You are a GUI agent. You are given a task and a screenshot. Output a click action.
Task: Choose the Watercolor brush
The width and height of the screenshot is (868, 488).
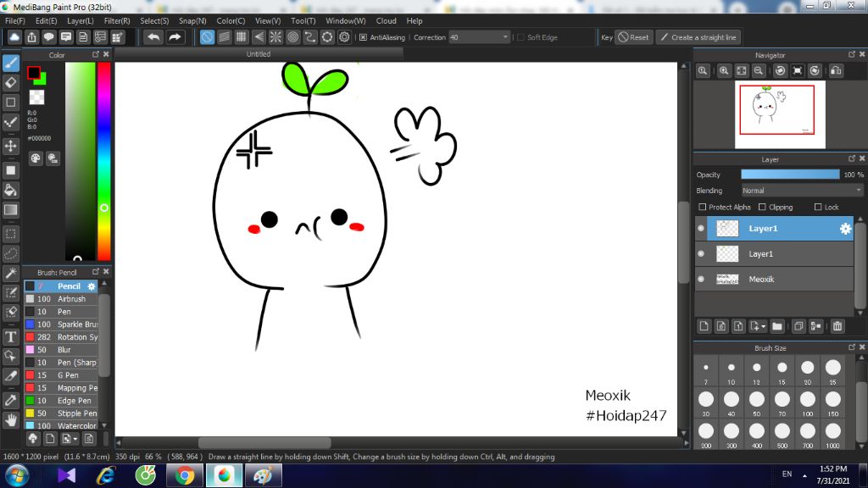pyautogui.click(x=61, y=426)
